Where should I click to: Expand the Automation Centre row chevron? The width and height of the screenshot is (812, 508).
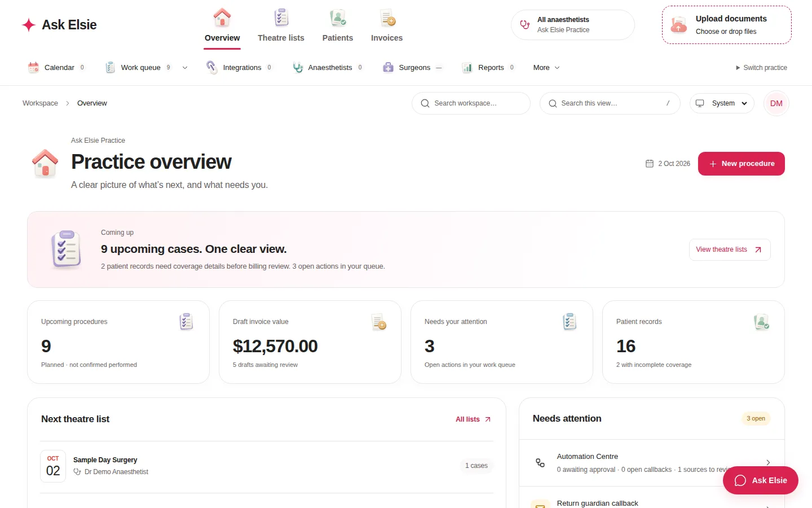[768, 463]
